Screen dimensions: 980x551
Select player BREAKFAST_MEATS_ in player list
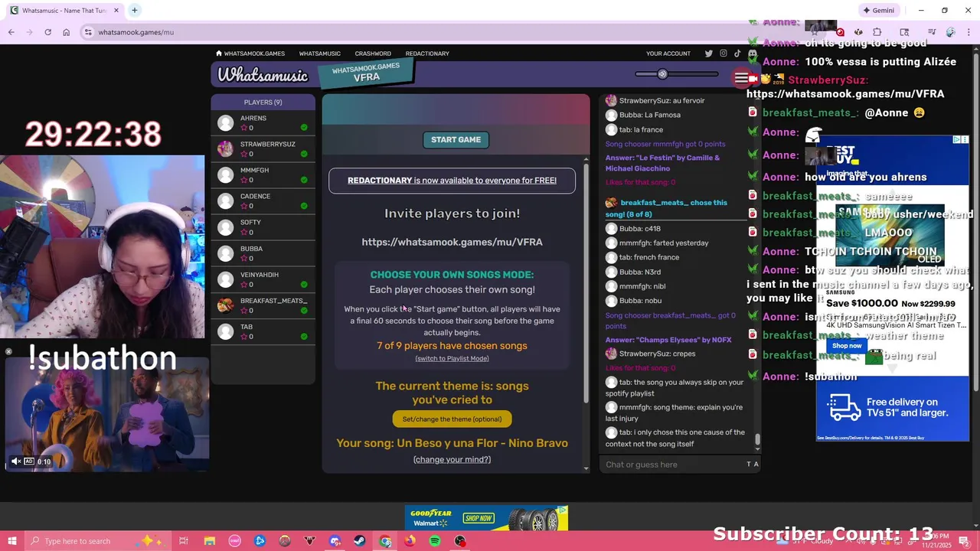click(x=263, y=305)
